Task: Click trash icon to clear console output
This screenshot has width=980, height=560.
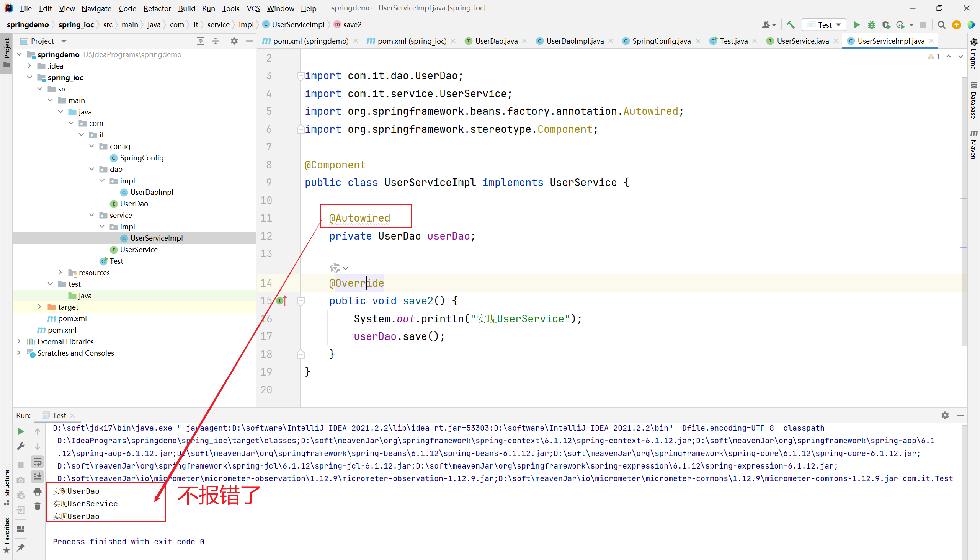Action: pos(37,506)
